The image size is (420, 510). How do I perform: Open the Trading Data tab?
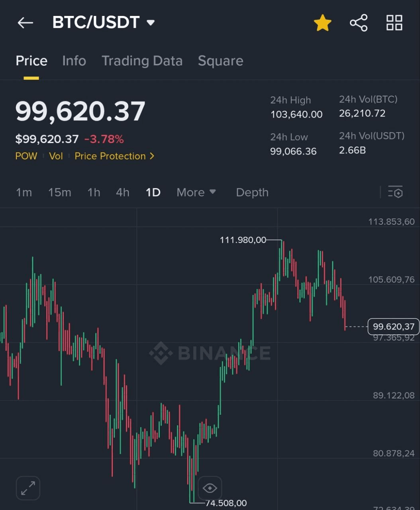coord(142,61)
